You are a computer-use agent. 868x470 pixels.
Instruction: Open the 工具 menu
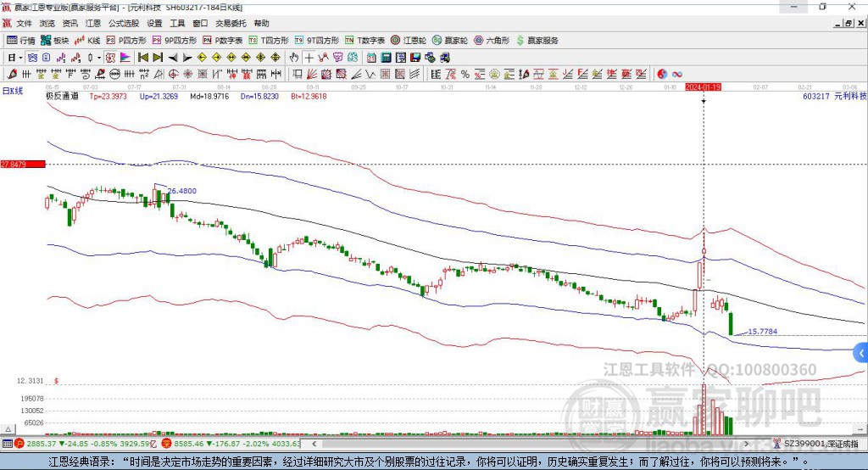pyautogui.click(x=177, y=23)
